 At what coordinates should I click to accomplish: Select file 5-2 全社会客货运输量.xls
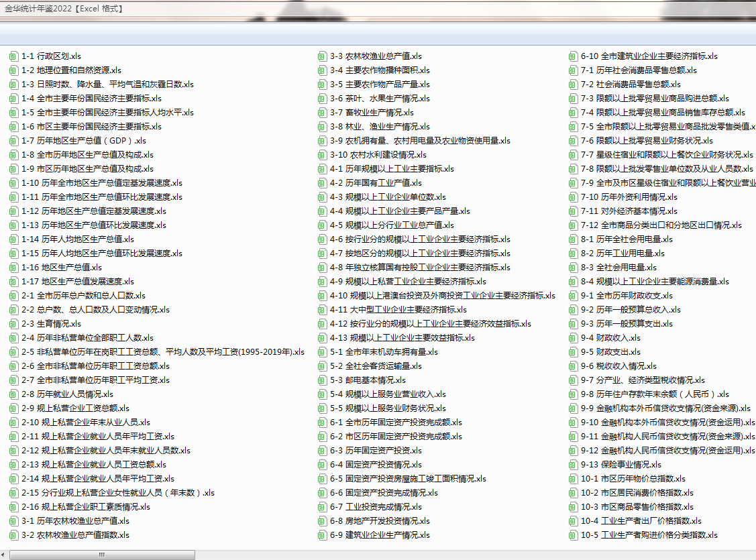pyautogui.click(x=376, y=366)
